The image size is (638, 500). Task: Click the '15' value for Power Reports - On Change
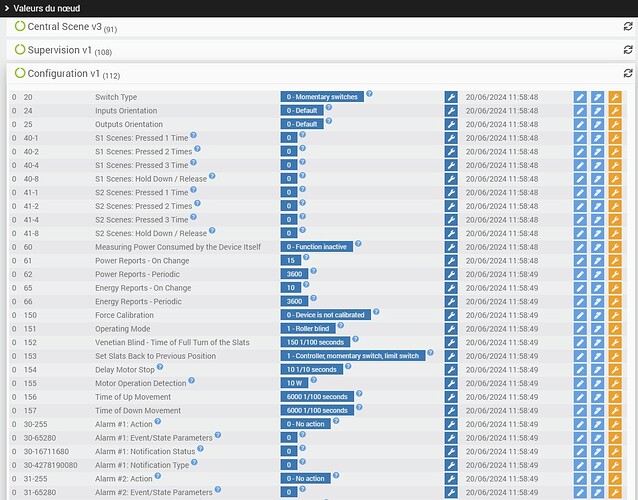291,261
